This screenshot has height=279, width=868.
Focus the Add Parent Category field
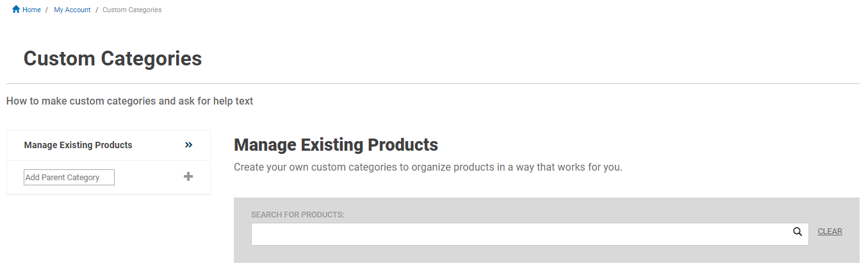(69, 178)
